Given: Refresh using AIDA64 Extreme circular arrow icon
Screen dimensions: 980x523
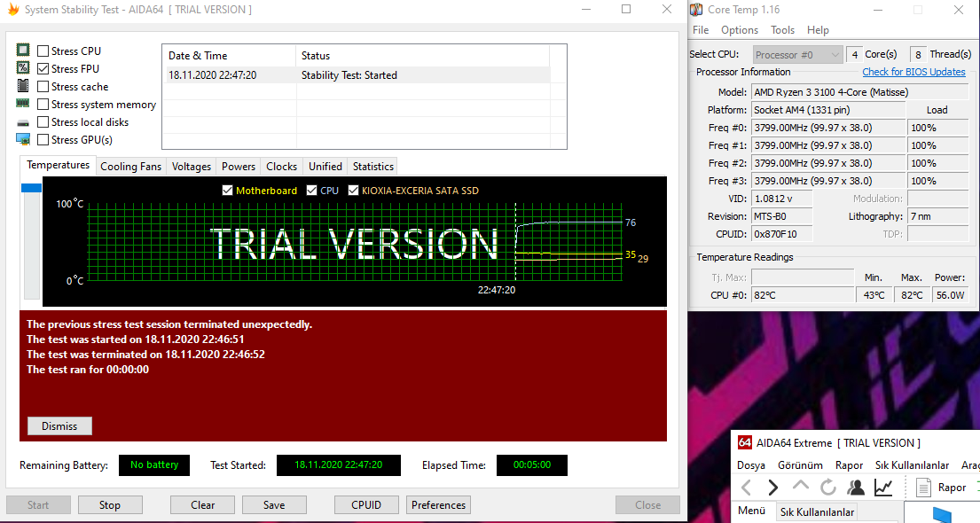Looking at the screenshot, I should tap(828, 488).
